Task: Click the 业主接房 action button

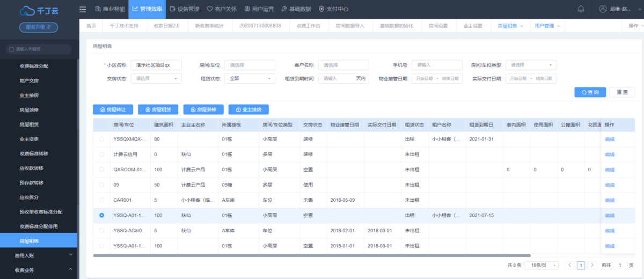Action: click(248, 109)
